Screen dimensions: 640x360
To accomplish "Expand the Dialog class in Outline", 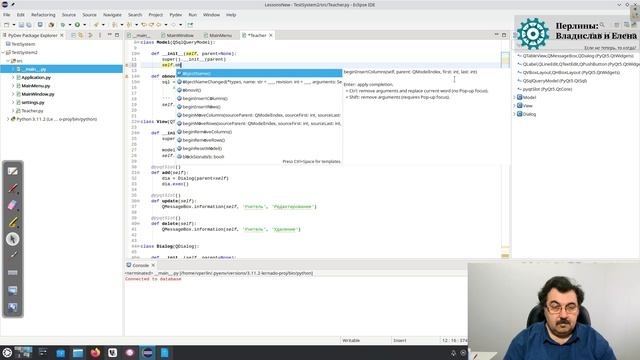I will click(x=514, y=114).
